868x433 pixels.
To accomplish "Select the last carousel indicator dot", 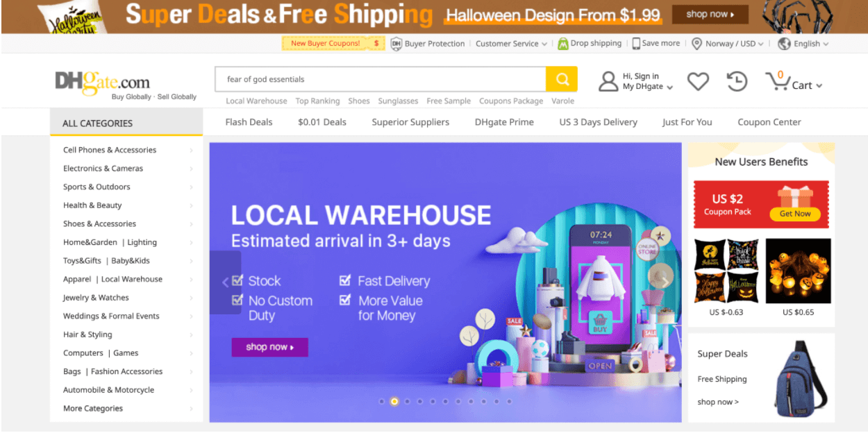I will tap(509, 401).
